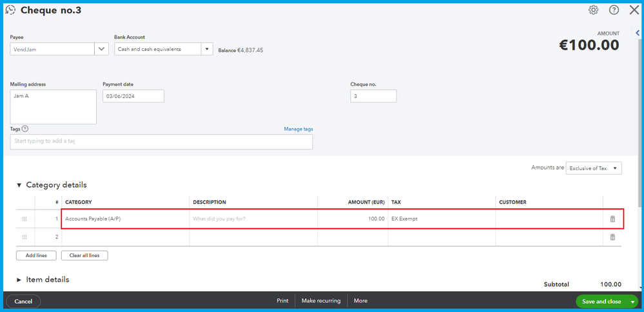Click the Balance €4,837.45 text
Viewport: 644px width, 312px height.
click(x=240, y=50)
